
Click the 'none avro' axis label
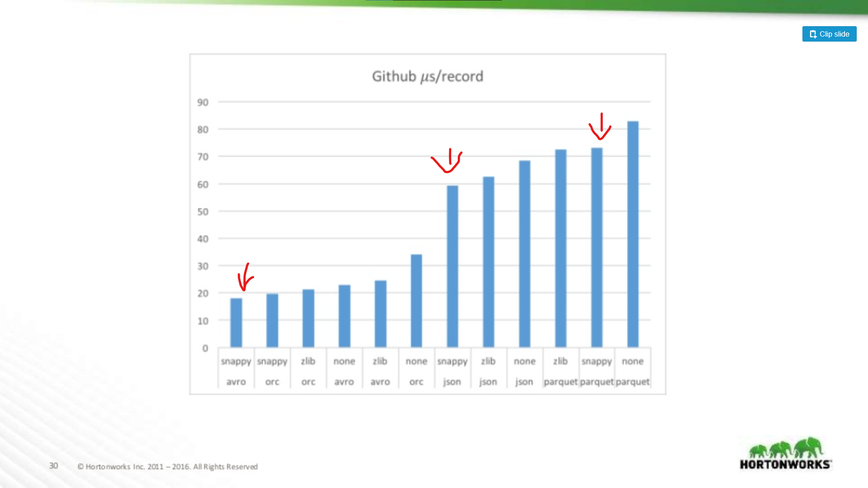[x=344, y=371]
